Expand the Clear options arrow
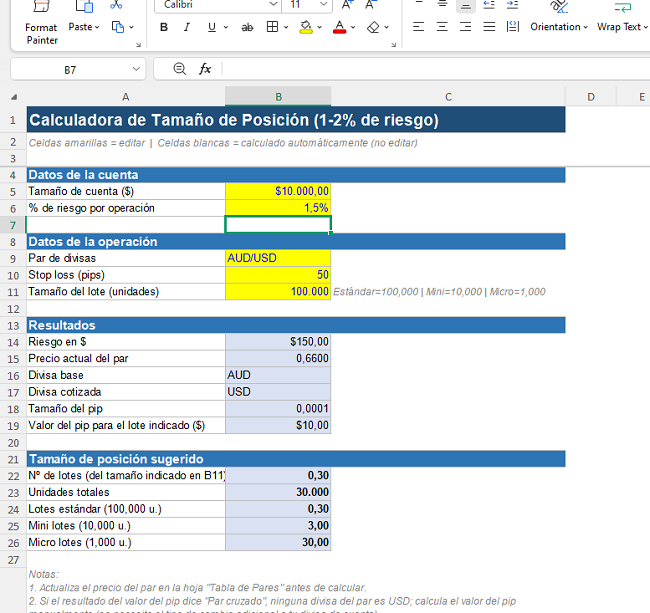Screen dimensions: 650x613 386,27
